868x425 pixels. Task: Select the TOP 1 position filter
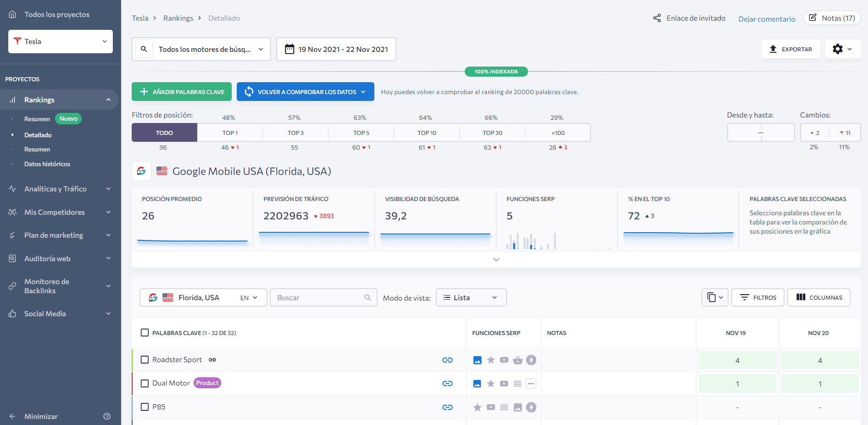230,133
